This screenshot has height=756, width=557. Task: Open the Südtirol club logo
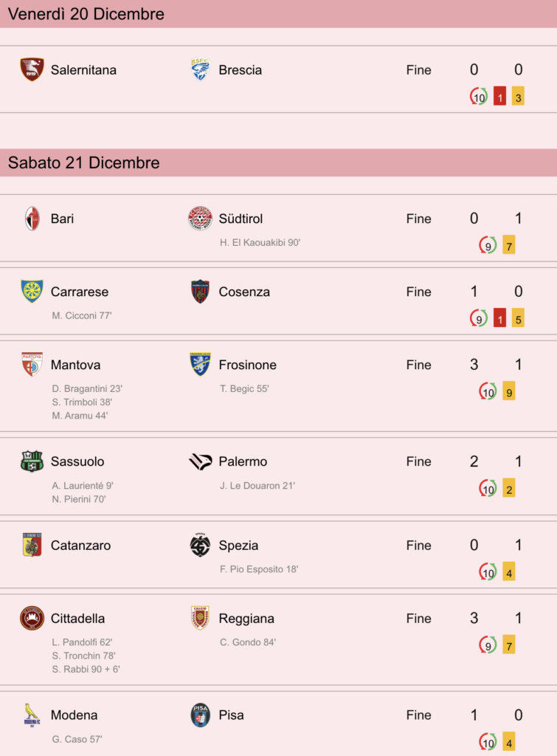click(200, 219)
